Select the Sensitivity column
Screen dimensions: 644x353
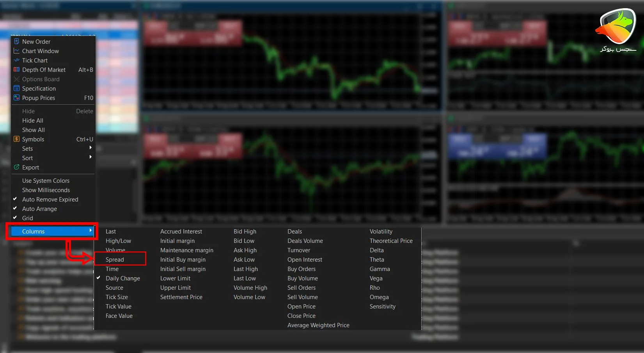(383, 306)
